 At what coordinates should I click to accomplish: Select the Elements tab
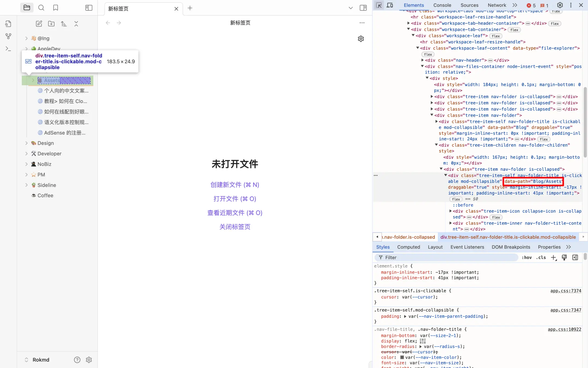[x=414, y=5]
